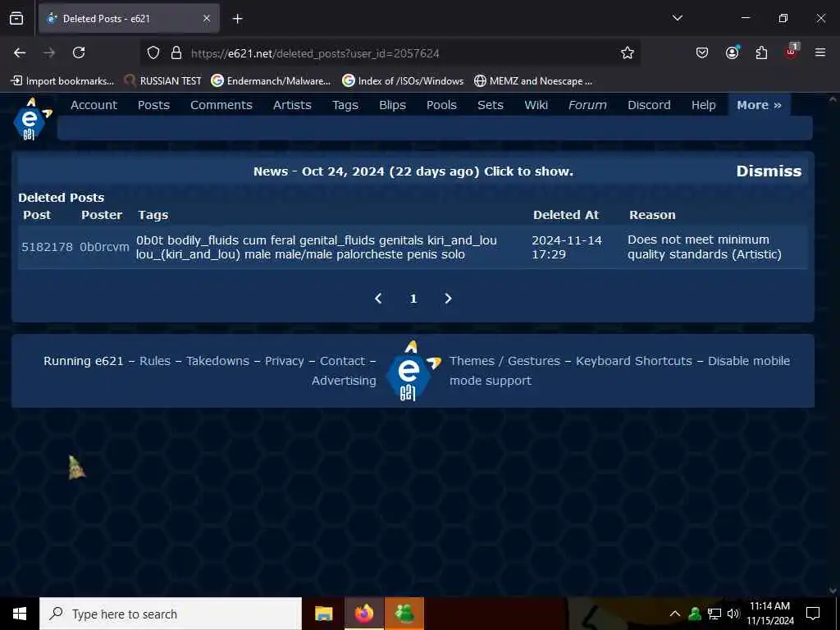
Task: Open MEMZ and Noescape bookmark
Action: click(533, 81)
